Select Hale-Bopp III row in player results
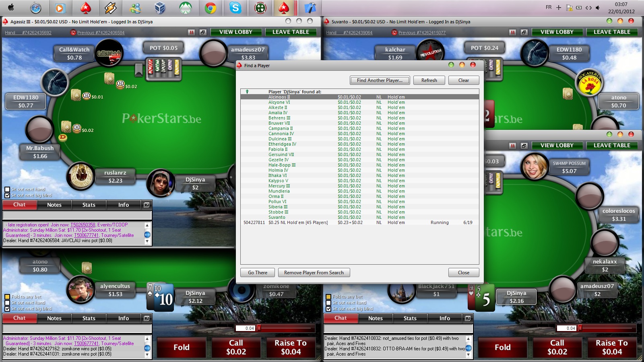Viewport: 644px width, 362px height. 360,165
